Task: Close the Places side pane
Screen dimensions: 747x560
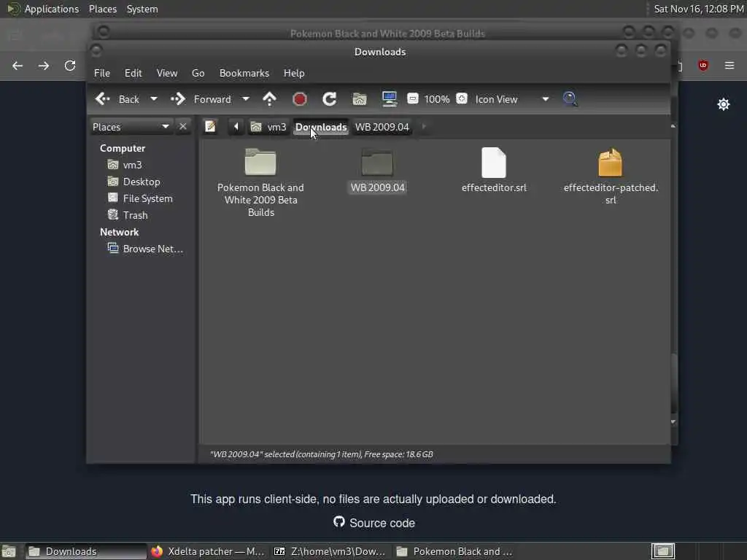Action: [x=183, y=127]
